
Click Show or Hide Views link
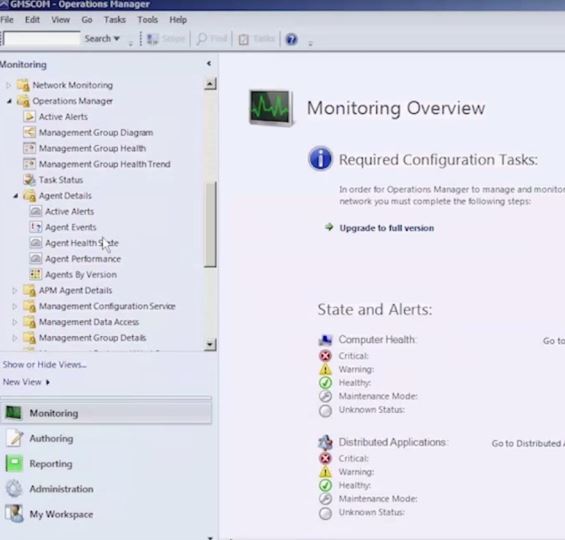pyautogui.click(x=45, y=365)
